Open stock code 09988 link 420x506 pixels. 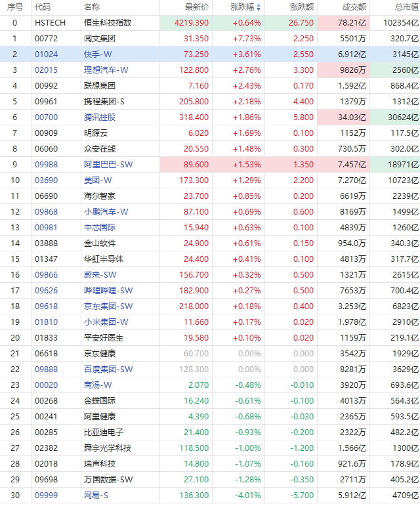[x=46, y=165]
